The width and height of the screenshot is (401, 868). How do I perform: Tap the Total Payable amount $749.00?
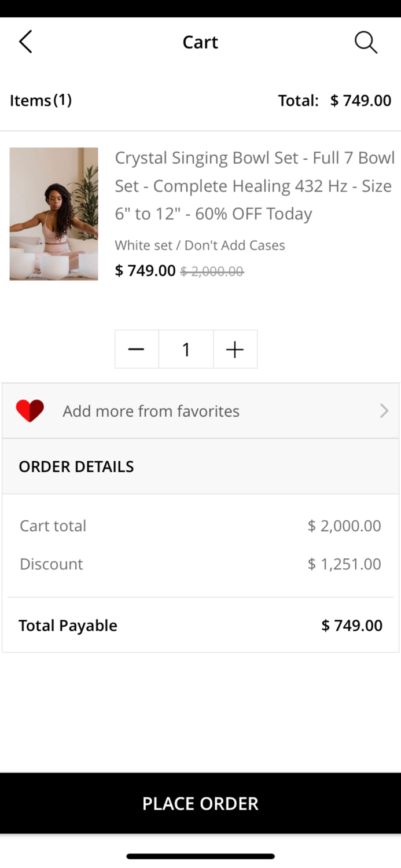(x=352, y=626)
